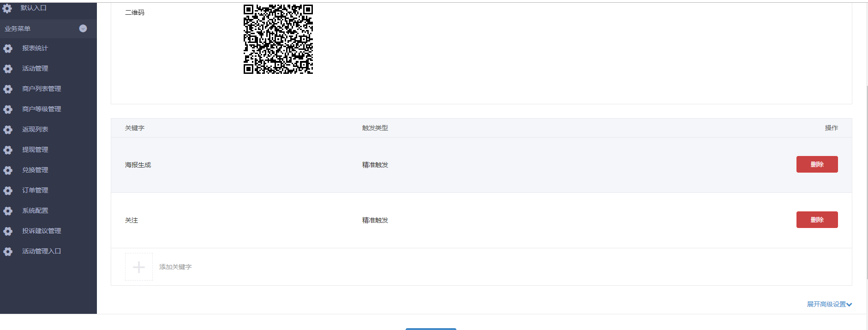Click the 关键字 column header
This screenshot has width=868, height=330.
[x=135, y=128]
